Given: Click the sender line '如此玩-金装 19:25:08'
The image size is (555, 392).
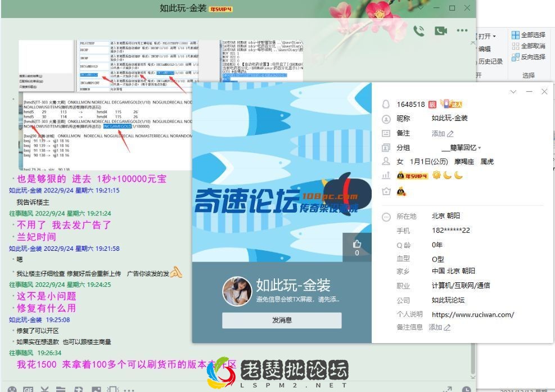Looking at the screenshot, I should (39, 320).
